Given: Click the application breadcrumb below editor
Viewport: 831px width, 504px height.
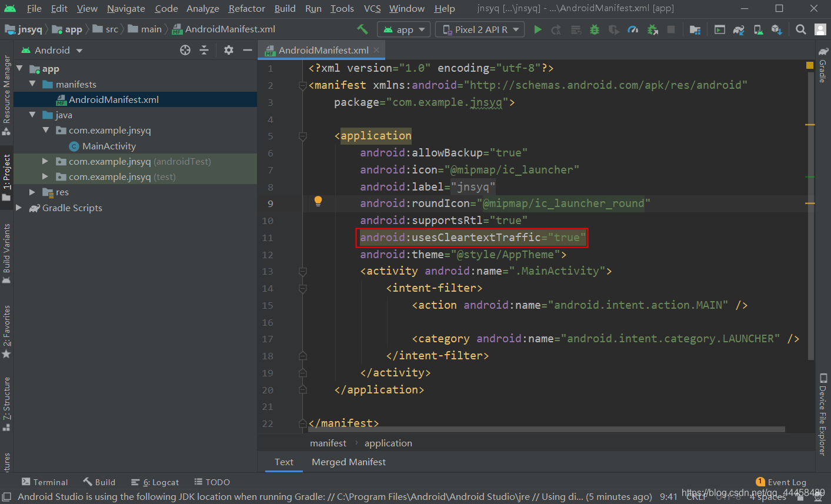Looking at the screenshot, I should [388, 443].
